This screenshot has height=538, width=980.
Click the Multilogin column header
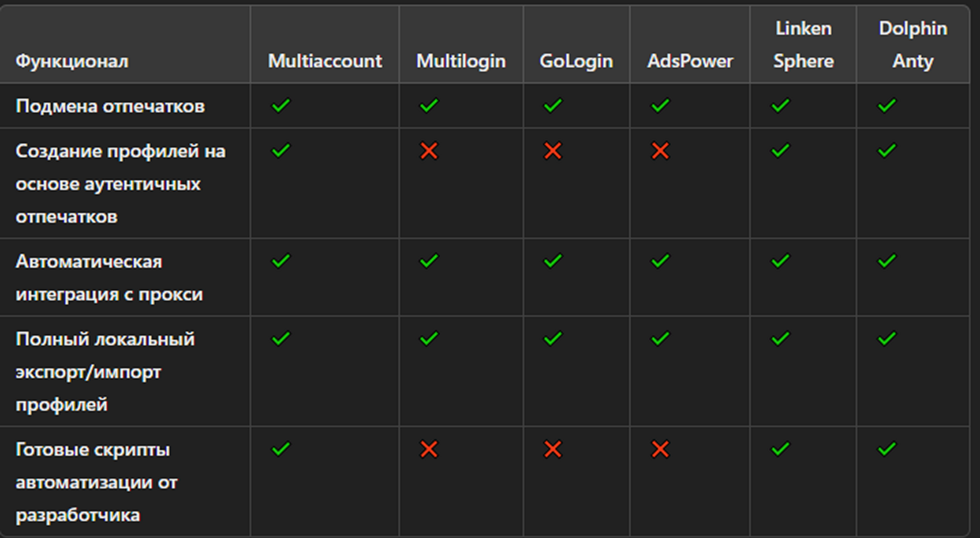[x=461, y=61]
